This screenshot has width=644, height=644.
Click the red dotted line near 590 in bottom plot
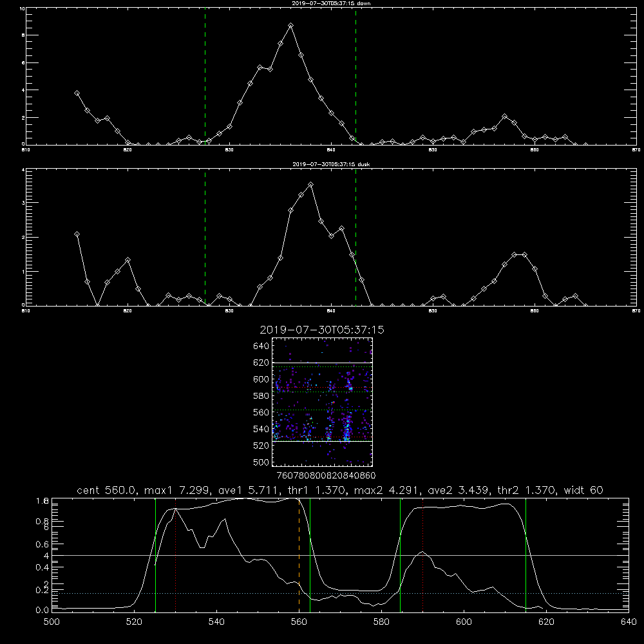click(422, 555)
